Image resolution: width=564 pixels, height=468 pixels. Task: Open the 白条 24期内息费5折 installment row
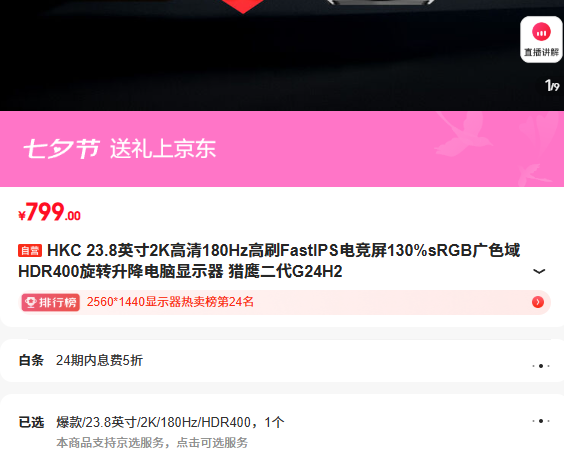pos(282,360)
